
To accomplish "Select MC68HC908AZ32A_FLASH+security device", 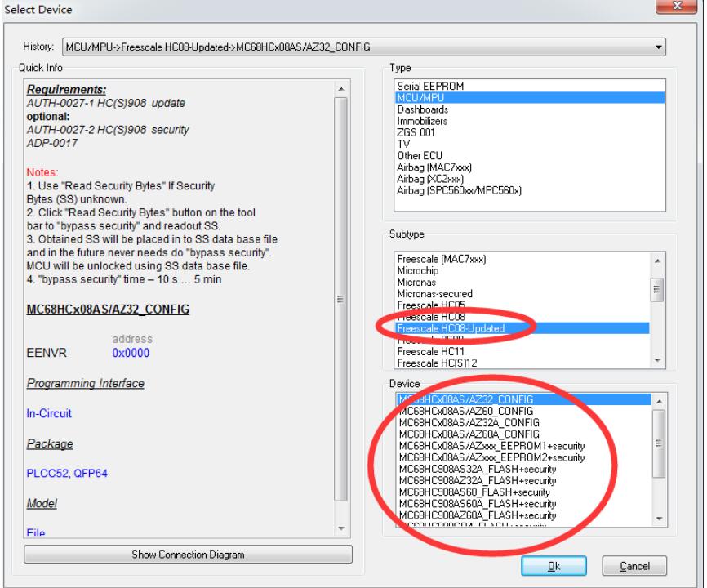I will coord(478,481).
